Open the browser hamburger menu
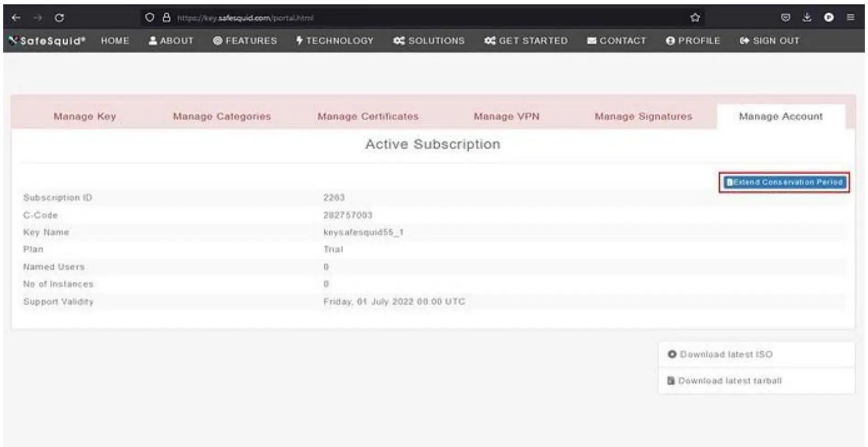The image size is (868, 447). (850, 18)
